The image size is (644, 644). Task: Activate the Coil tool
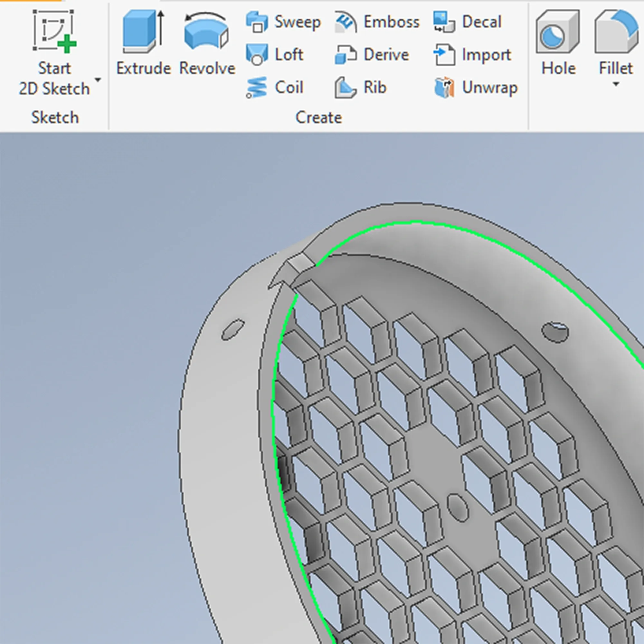coord(275,87)
